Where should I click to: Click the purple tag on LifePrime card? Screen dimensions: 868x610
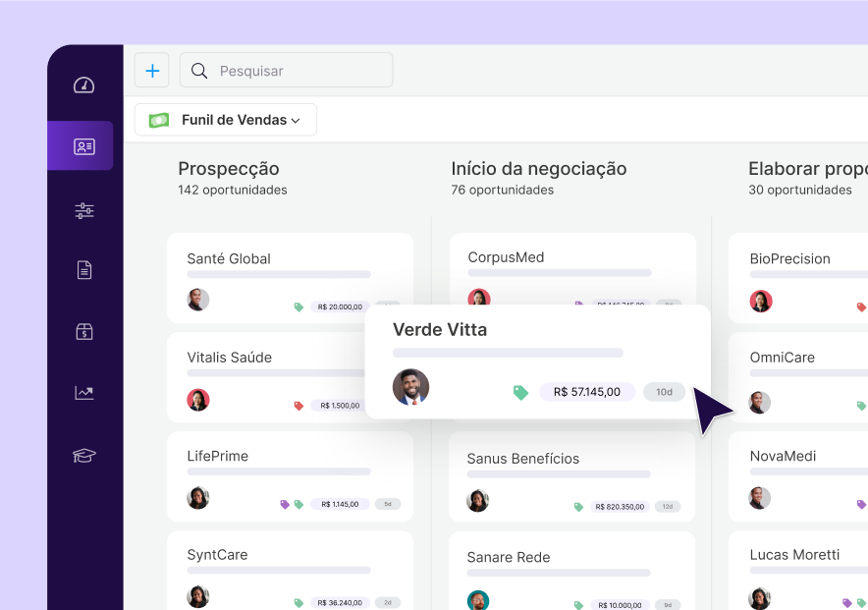(x=285, y=504)
